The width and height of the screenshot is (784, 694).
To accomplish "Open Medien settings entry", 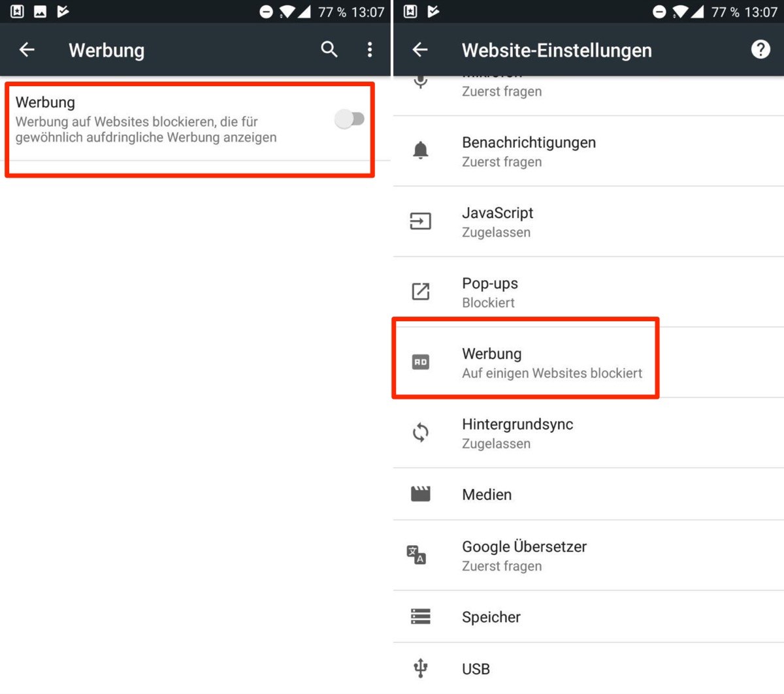I will pyautogui.click(x=589, y=495).
